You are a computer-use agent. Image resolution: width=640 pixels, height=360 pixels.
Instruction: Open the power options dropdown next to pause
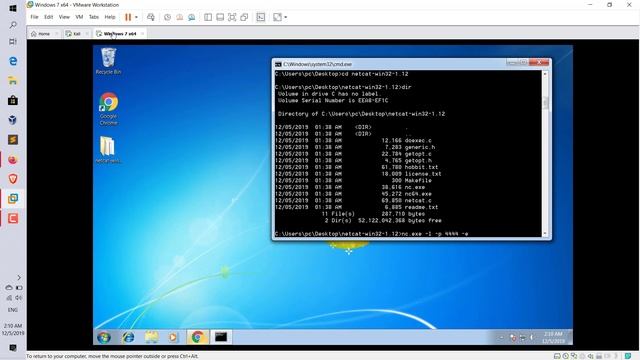point(136,17)
